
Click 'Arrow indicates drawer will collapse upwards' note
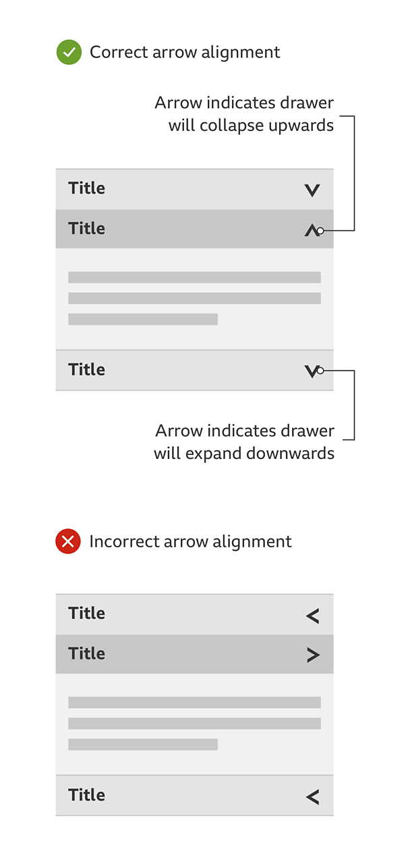[244, 115]
